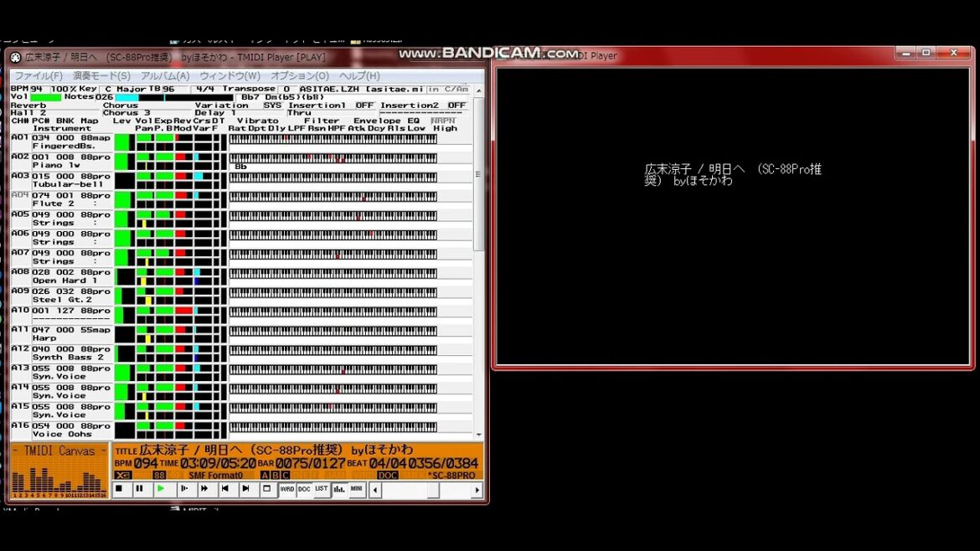
Task: Switch to MINI player mode
Action: 357,489
